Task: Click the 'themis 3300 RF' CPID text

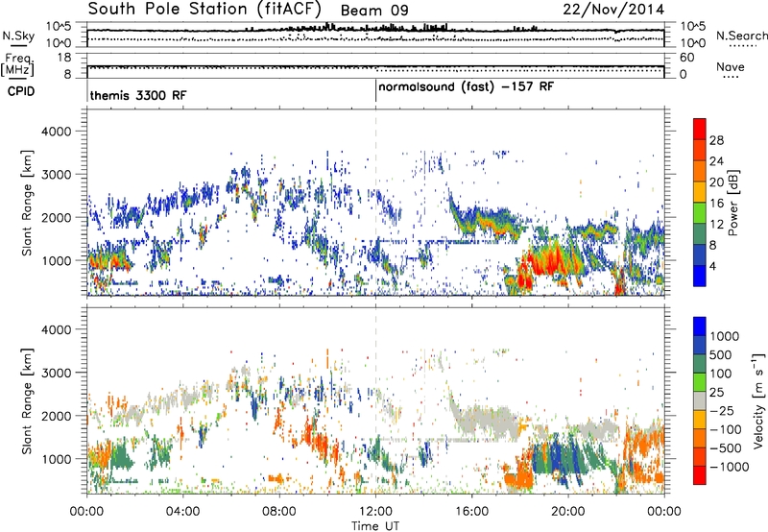Action: coord(138,95)
